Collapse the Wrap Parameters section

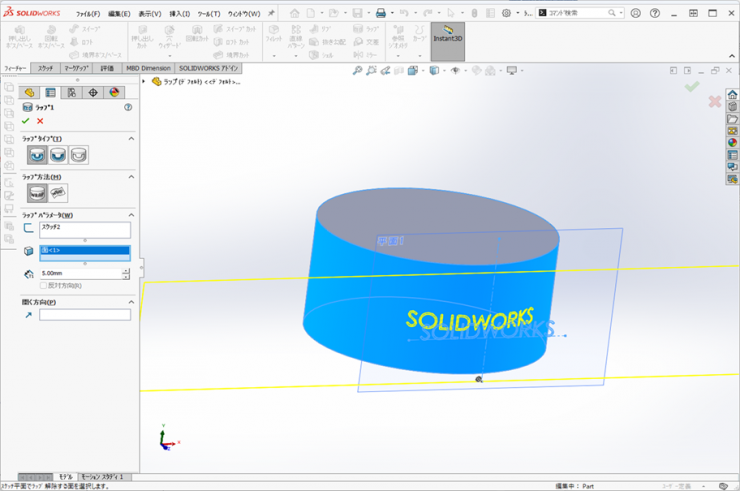tap(131, 215)
